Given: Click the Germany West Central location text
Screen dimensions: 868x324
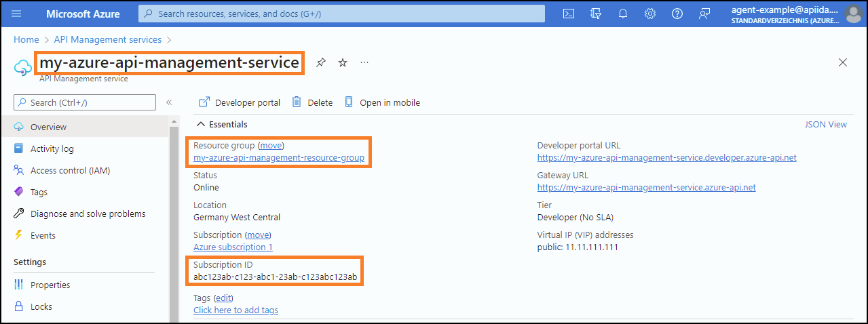Looking at the screenshot, I should (237, 218).
